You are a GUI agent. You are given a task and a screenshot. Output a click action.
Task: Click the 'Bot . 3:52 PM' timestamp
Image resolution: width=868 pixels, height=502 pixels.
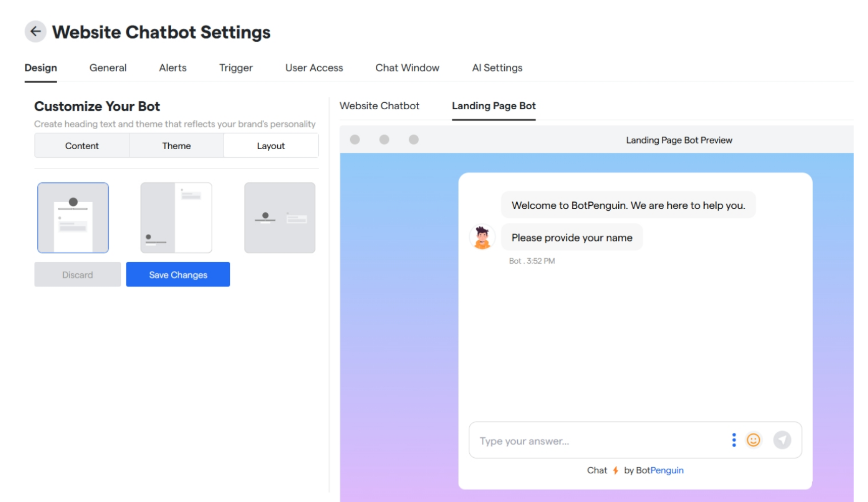tap(532, 261)
